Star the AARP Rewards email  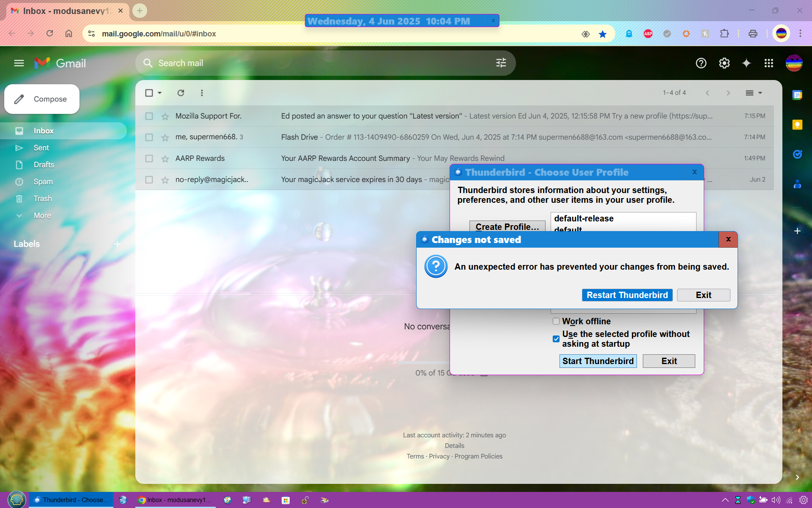click(165, 158)
